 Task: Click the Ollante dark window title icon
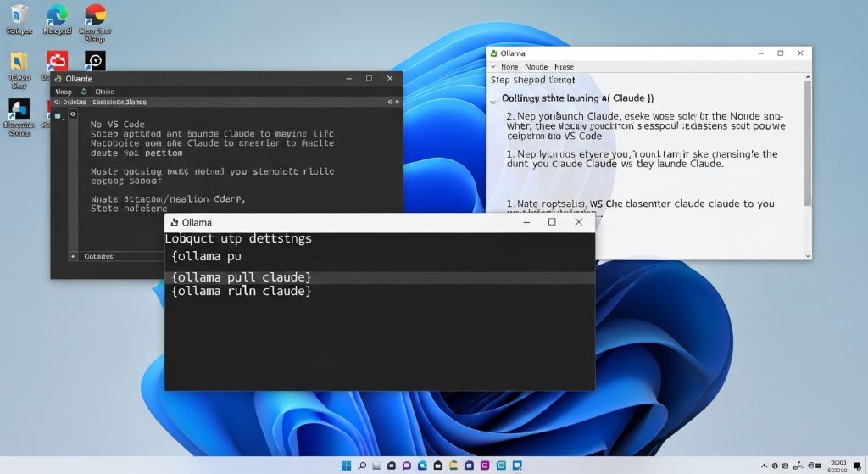pyautogui.click(x=58, y=79)
